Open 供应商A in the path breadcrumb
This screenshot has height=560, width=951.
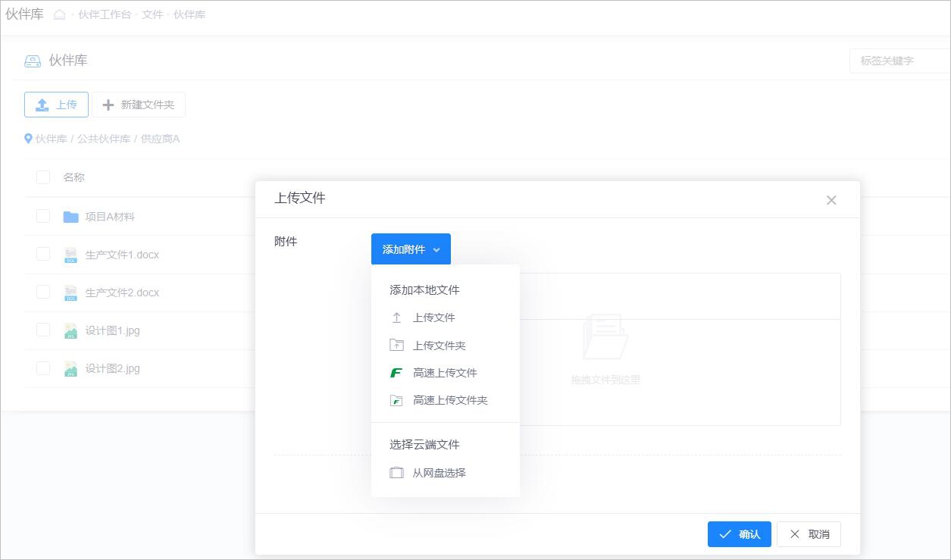(x=160, y=139)
